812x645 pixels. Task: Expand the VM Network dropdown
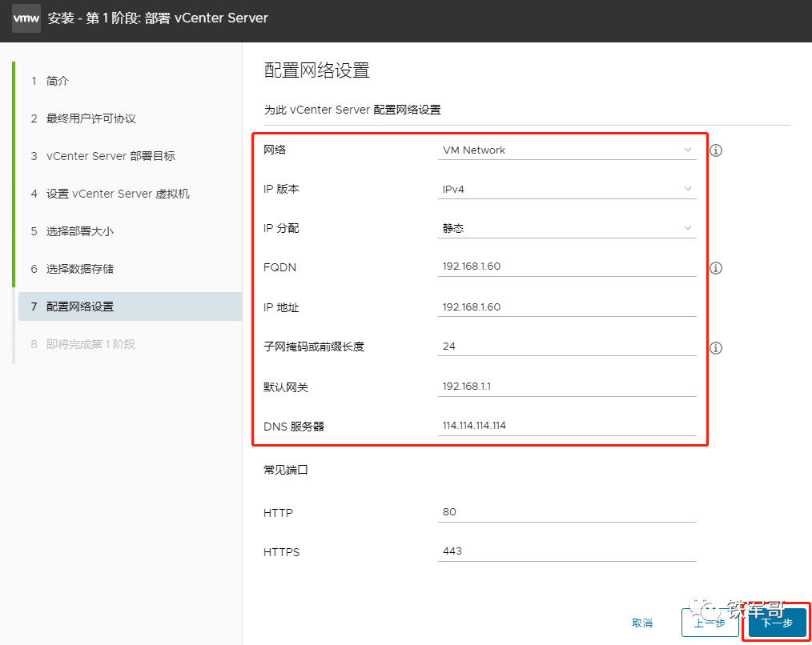(567, 150)
